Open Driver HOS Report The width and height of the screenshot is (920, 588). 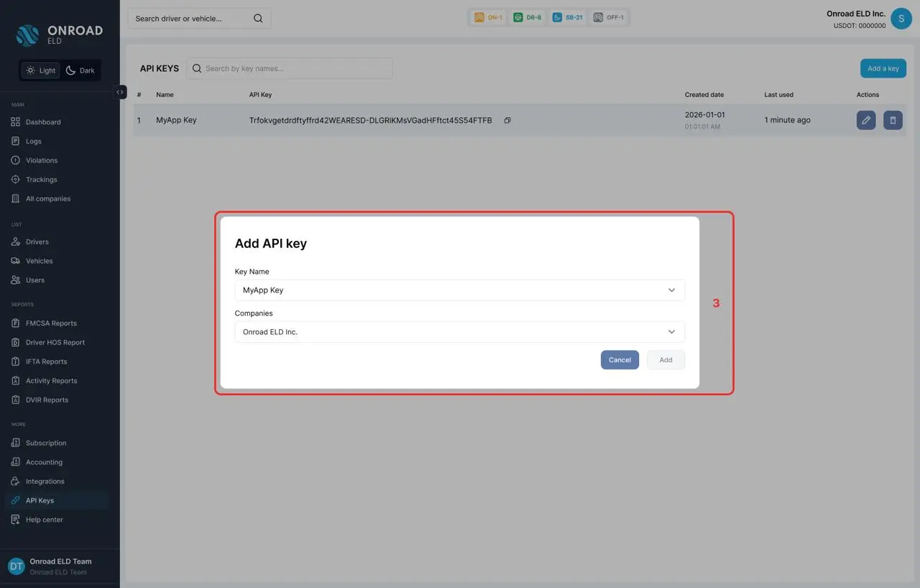click(56, 342)
